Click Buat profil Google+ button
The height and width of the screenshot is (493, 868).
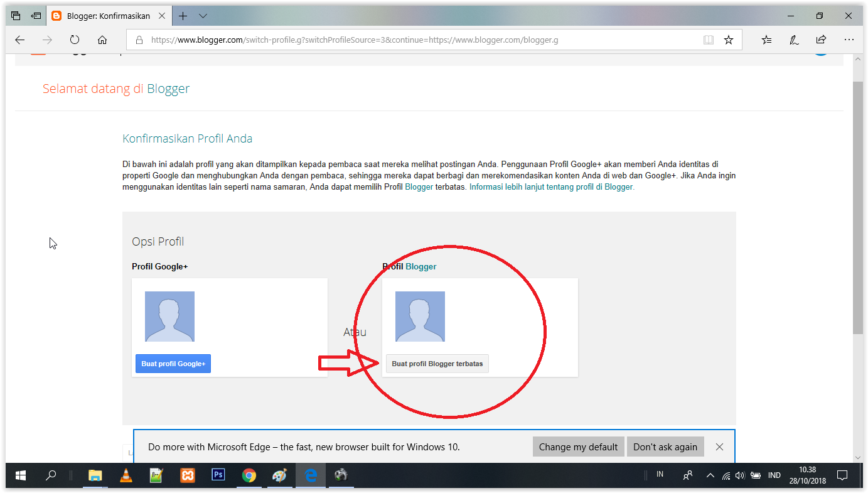[173, 364]
